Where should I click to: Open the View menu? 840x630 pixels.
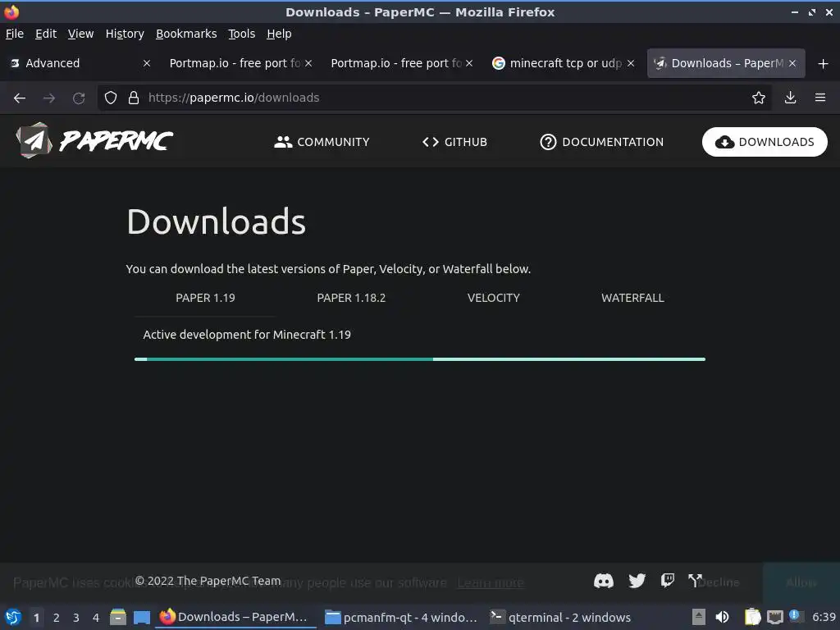[x=81, y=34]
